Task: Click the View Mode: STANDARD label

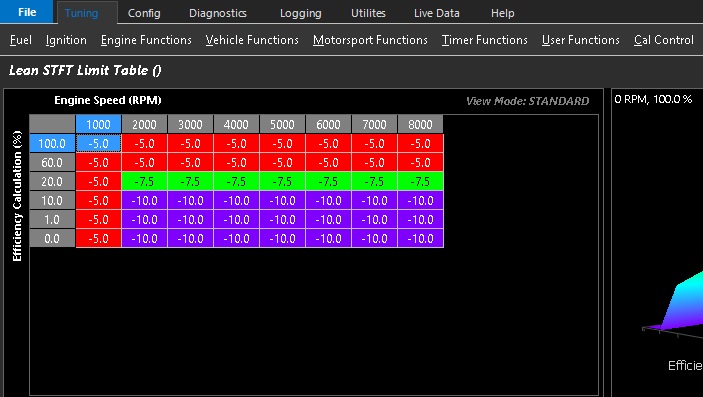Action: 527,101
